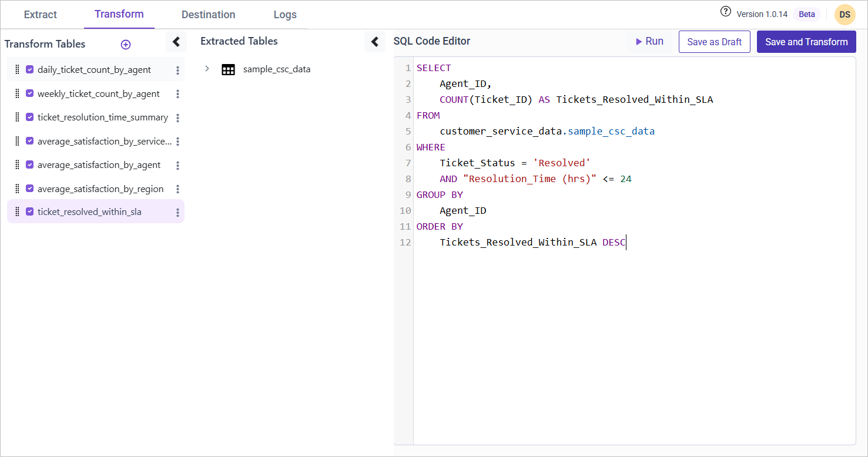Screen dimensions: 868x457
Task: Click the drag handle of weekly_ticket_count_by_agent
Action: (17, 94)
